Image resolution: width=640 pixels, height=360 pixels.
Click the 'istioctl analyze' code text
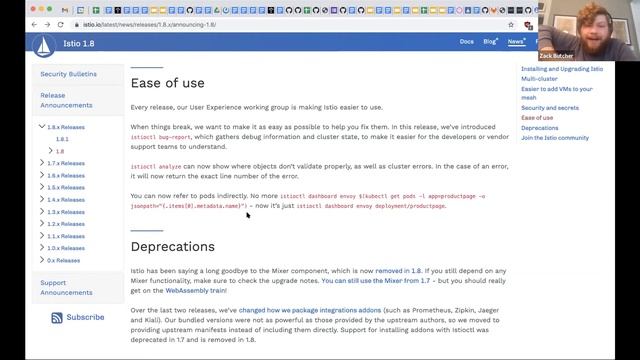pos(156,167)
